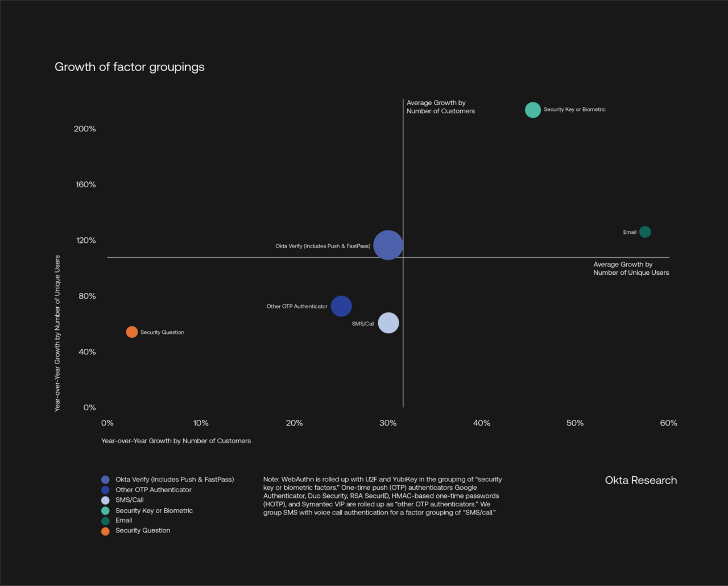Image resolution: width=728 pixels, height=586 pixels.
Task: Click the horizontal axis title about Customers growth
Action: point(176,441)
